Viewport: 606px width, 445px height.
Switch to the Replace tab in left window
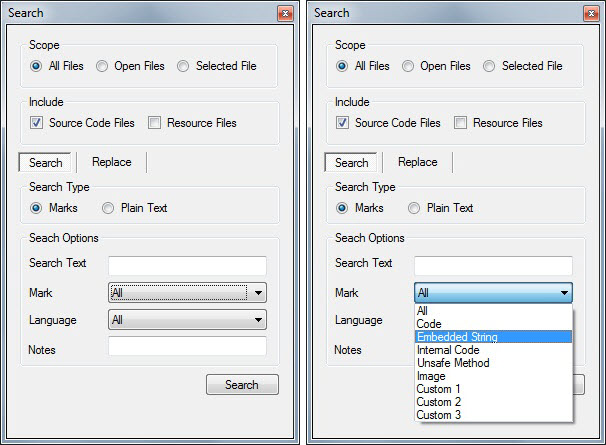click(x=111, y=162)
